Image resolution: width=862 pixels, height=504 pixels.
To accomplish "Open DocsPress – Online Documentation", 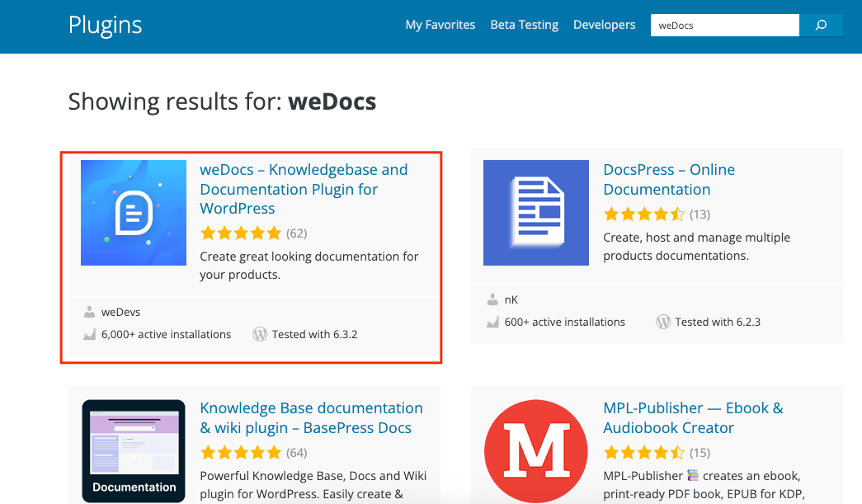I will point(669,179).
